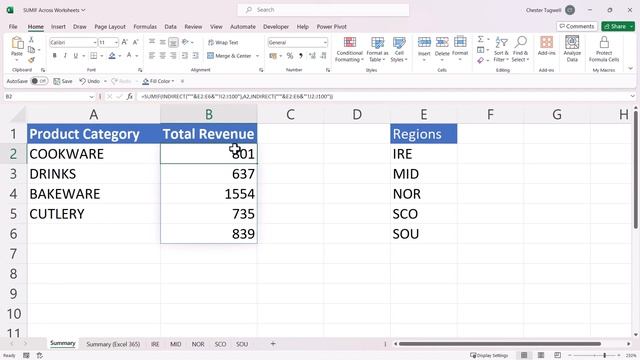Toggle Align Left
This screenshot has width=640, height=360.
tap(152, 56)
